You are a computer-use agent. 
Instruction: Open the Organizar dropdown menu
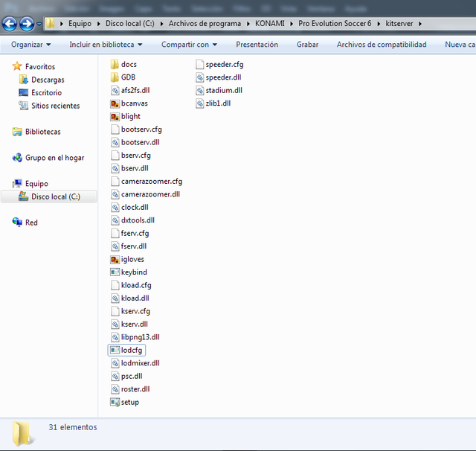(31, 45)
